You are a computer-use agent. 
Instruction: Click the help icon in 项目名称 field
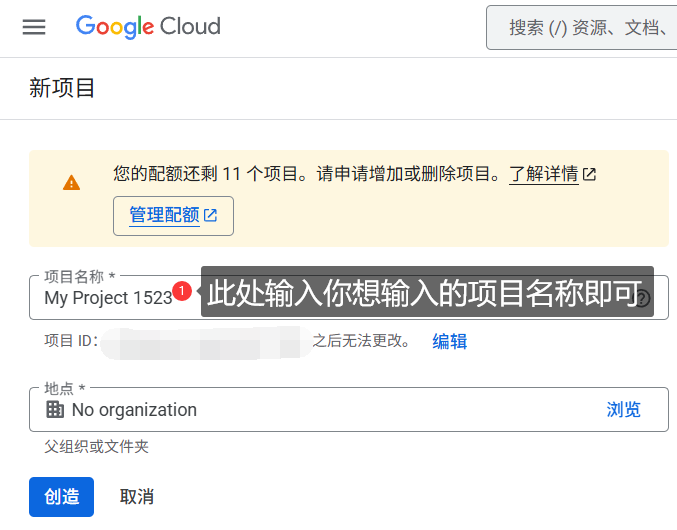(643, 298)
